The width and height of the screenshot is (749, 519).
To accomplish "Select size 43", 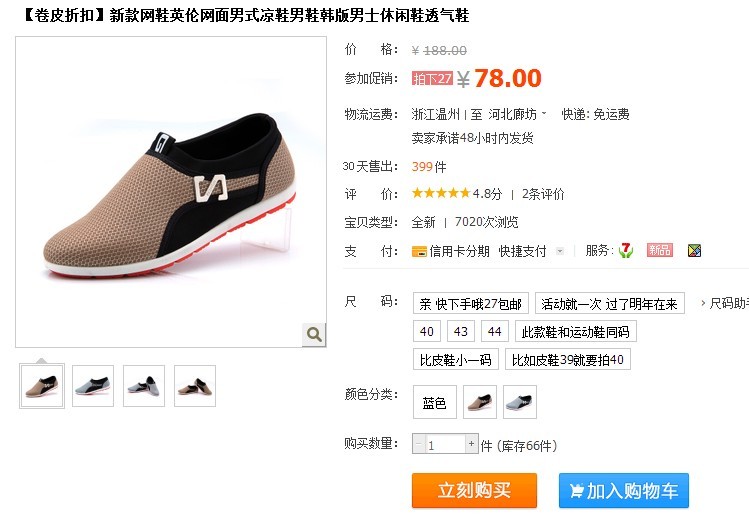I will click(x=460, y=331).
